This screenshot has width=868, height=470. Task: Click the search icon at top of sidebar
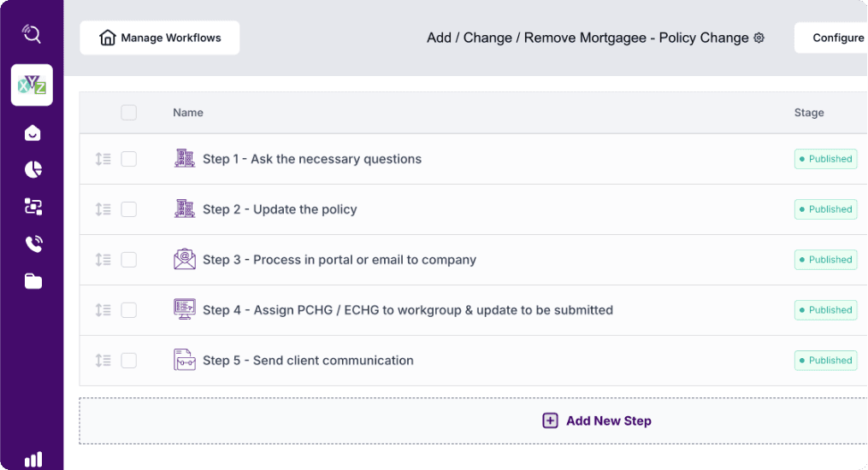(32, 33)
